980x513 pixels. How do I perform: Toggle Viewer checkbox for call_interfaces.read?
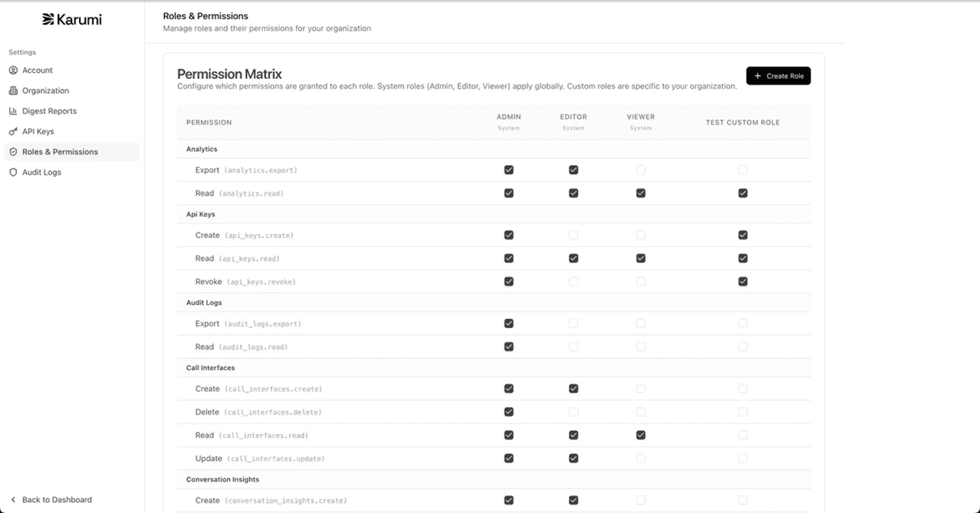coord(640,435)
